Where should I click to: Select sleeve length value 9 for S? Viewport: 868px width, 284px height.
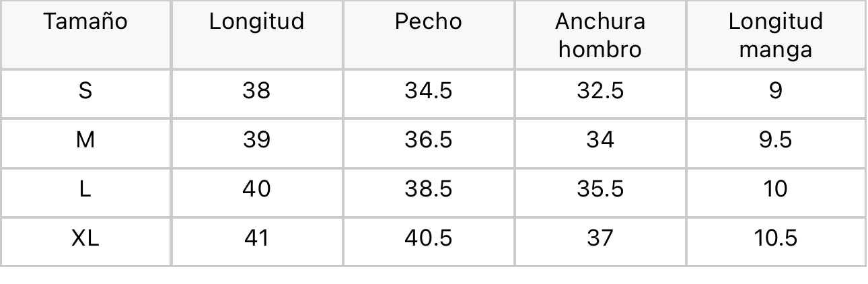click(x=775, y=91)
